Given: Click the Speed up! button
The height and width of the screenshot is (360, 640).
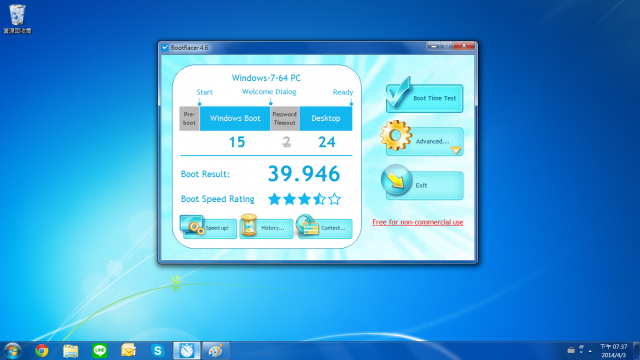Looking at the screenshot, I should 210,228.
